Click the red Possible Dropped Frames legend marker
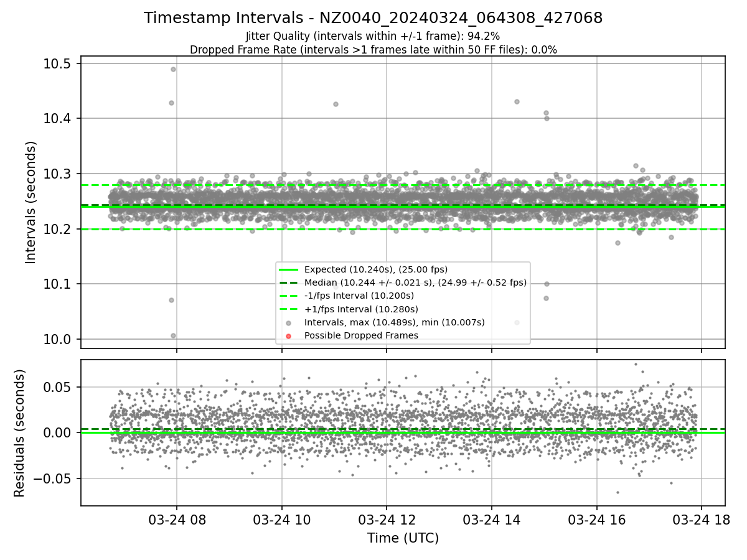The height and width of the screenshot is (560, 747). 288,335
